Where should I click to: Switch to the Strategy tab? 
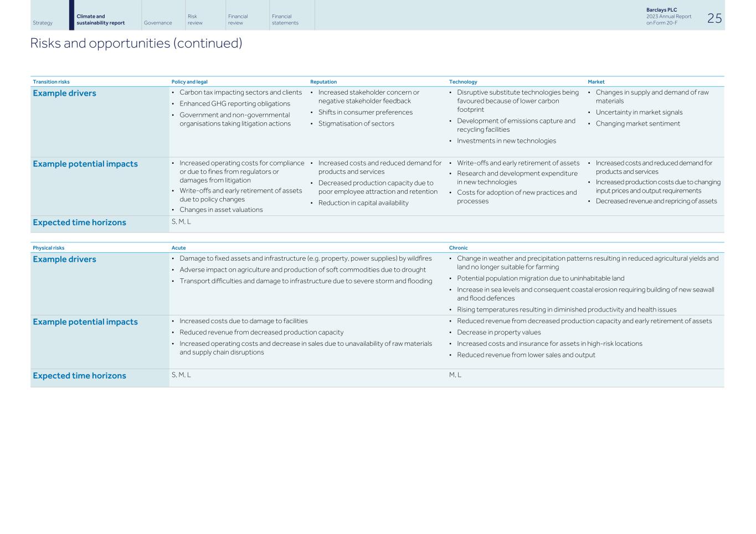43,23
